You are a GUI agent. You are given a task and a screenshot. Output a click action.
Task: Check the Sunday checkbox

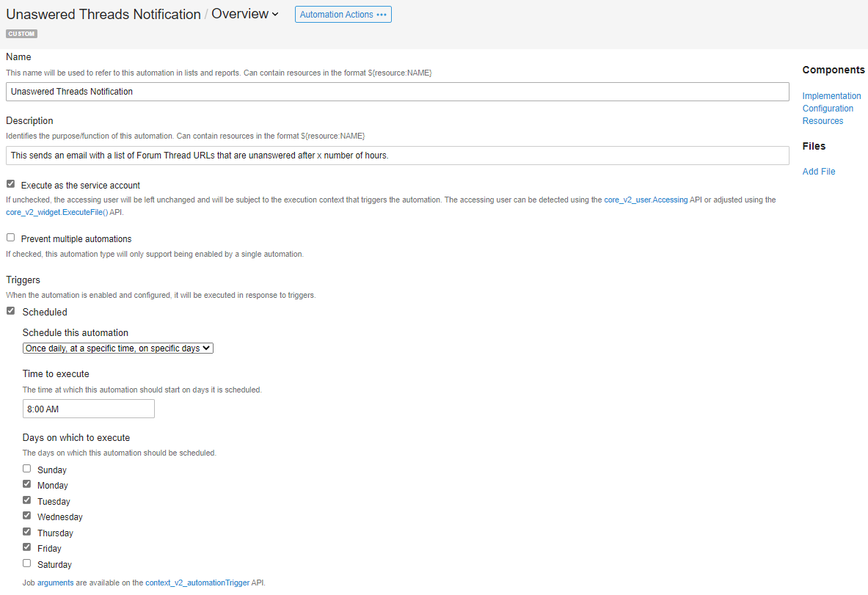tap(26, 469)
